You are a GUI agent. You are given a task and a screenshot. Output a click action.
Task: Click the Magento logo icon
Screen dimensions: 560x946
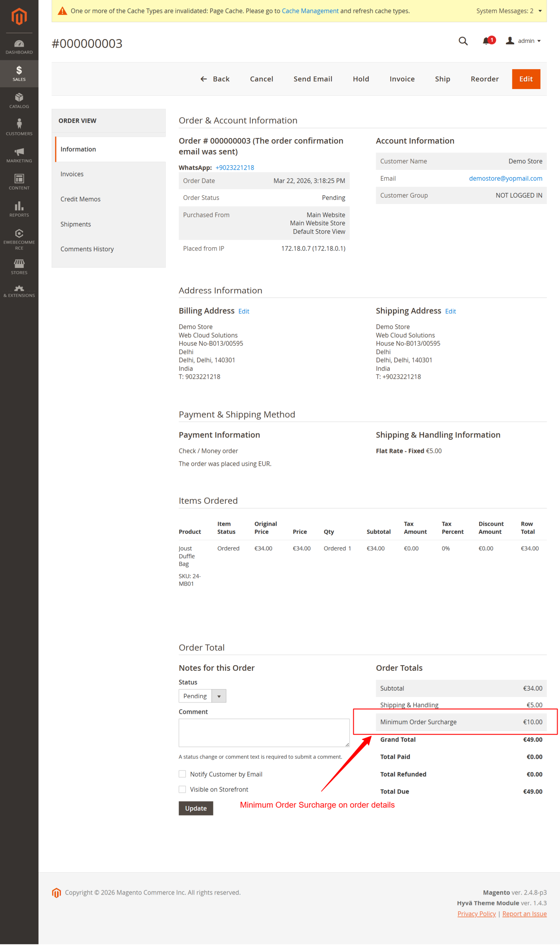pyautogui.click(x=19, y=16)
